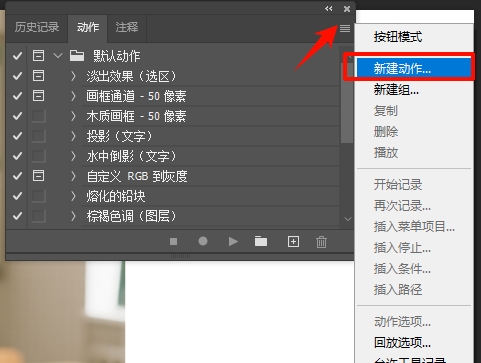
Task: Toggle checkmark for 熔化的铅块
Action: click(x=17, y=196)
